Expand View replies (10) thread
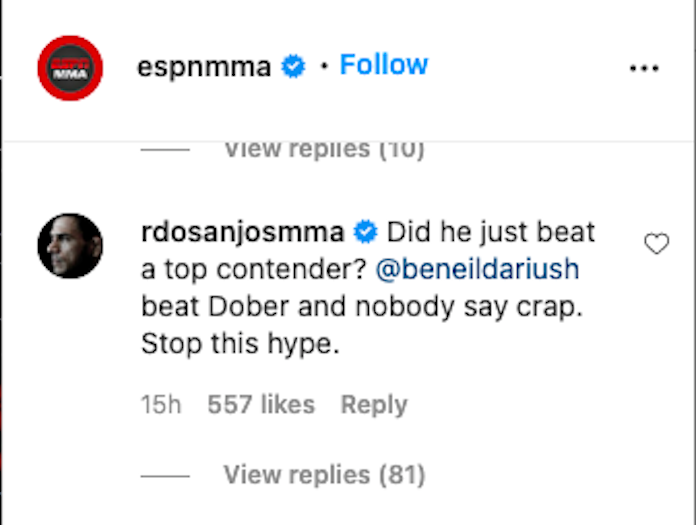 tap(324, 149)
